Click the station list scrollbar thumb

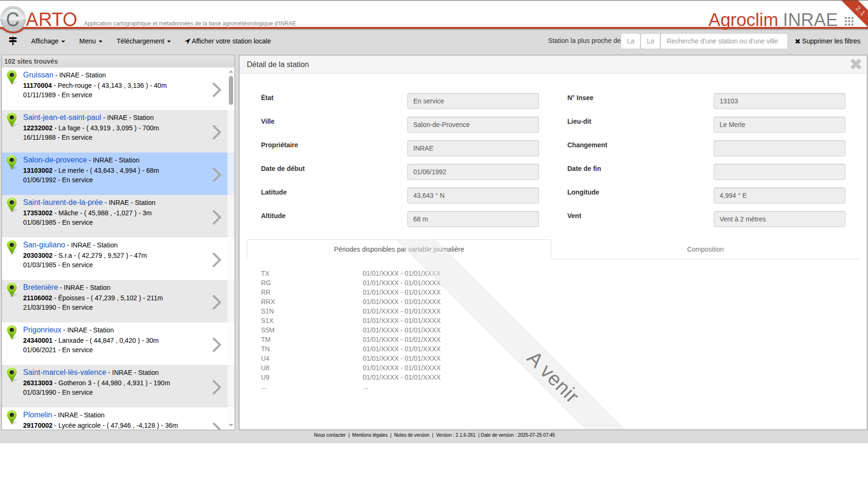point(231,90)
